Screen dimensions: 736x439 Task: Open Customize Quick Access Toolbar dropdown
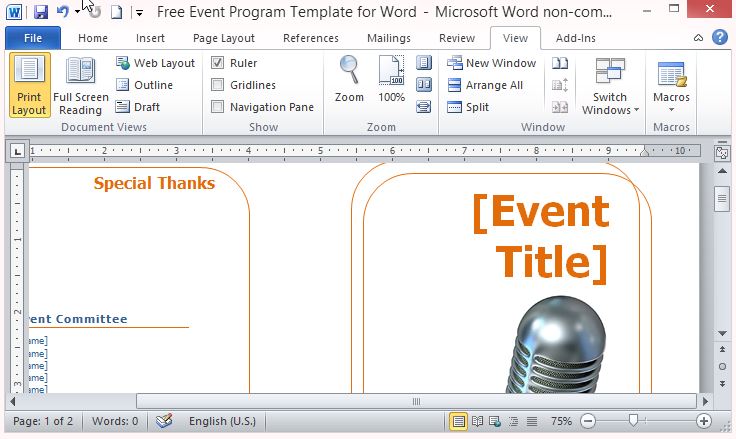pos(139,13)
